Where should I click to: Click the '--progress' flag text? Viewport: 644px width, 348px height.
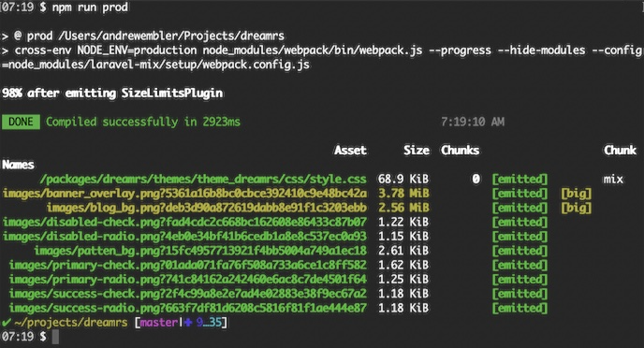[460, 51]
